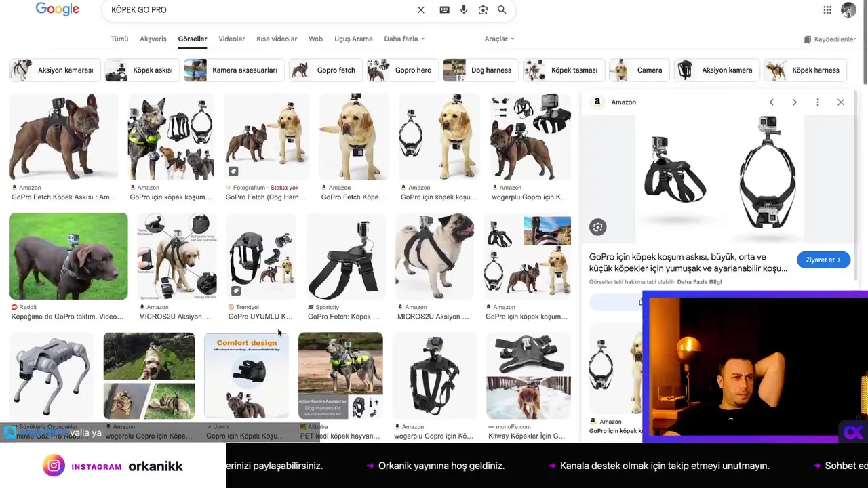Select the Aksiyon kamera filter chip

[716, 70]
